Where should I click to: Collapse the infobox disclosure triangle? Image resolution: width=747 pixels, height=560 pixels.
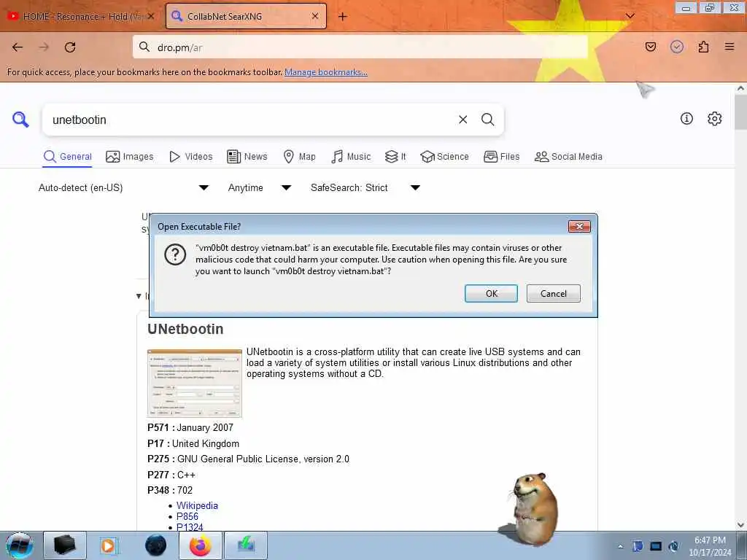click(139, 296)
